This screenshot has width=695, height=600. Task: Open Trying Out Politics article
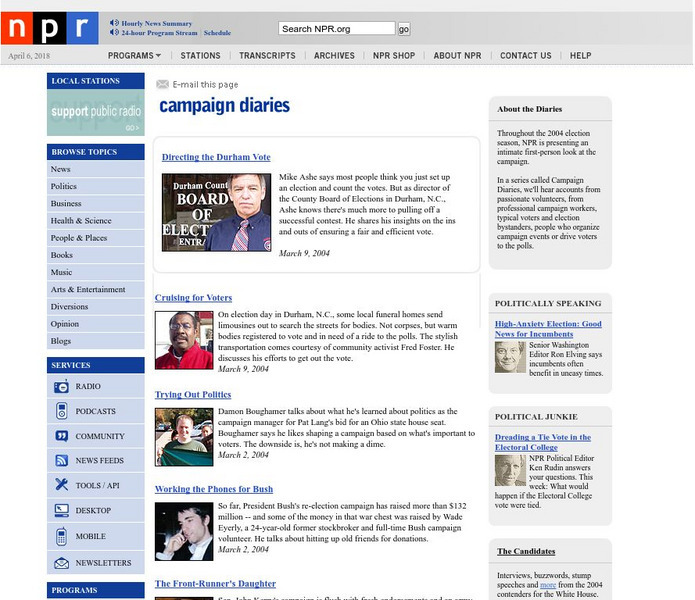tap(193, 394)
